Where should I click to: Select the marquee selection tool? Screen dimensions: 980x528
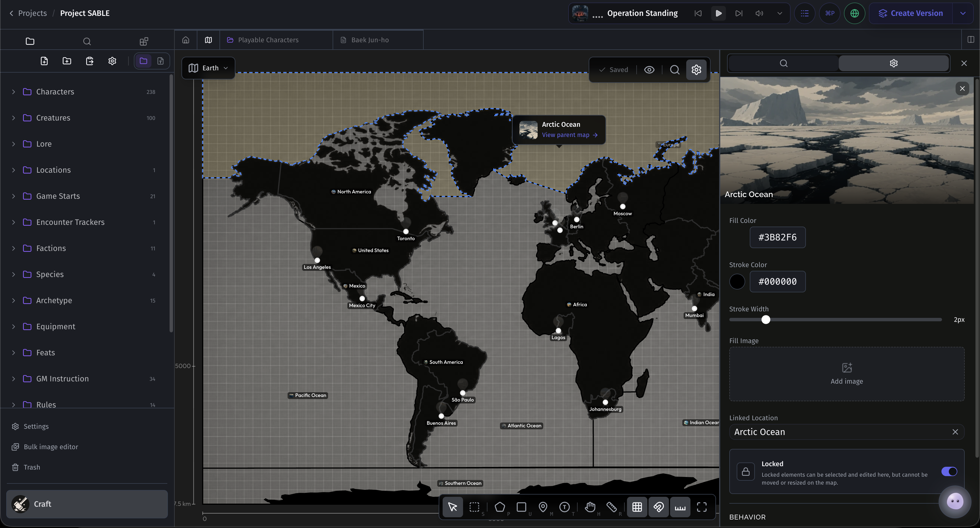tap(474, 507)
